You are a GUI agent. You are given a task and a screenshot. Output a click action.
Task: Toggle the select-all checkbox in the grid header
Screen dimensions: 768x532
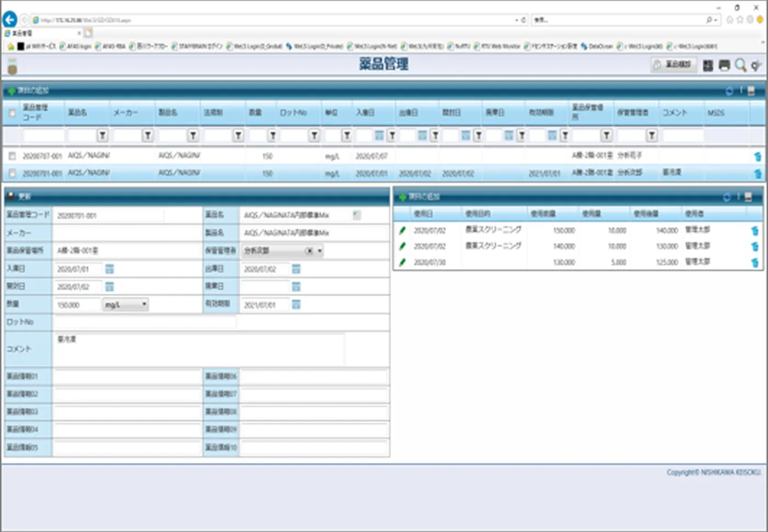point(12,113)
